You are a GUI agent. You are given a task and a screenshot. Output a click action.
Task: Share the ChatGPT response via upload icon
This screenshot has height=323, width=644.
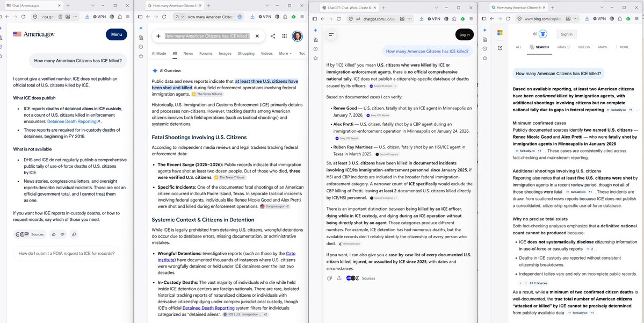(339, 278)
